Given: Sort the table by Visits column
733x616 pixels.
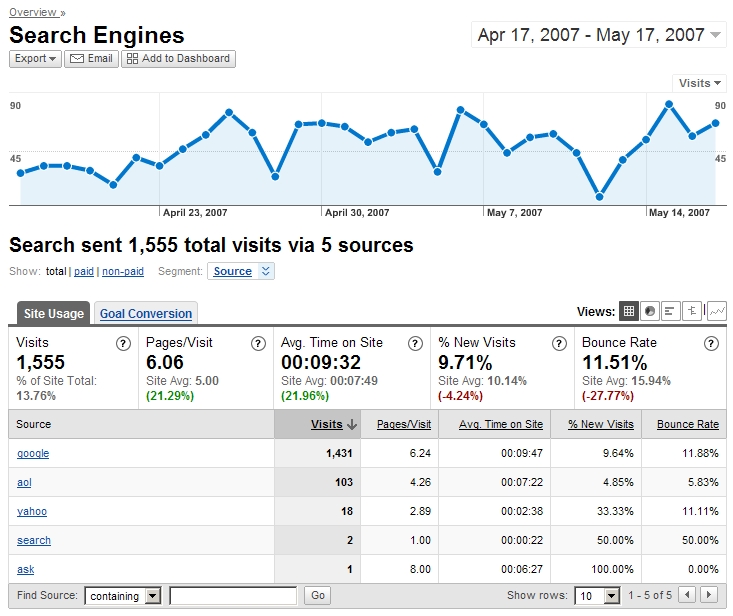Looking at the screenshot, I should point(327,424).
